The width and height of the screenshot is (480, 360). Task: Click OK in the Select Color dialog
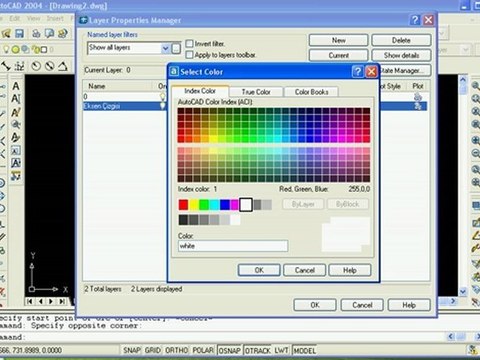point(259,270)
